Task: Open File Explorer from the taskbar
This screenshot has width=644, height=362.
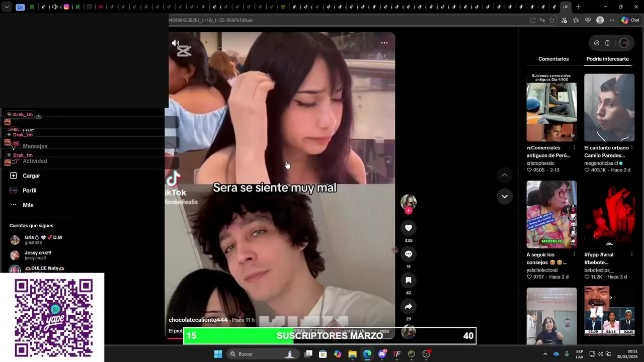Action: (352, 354)
